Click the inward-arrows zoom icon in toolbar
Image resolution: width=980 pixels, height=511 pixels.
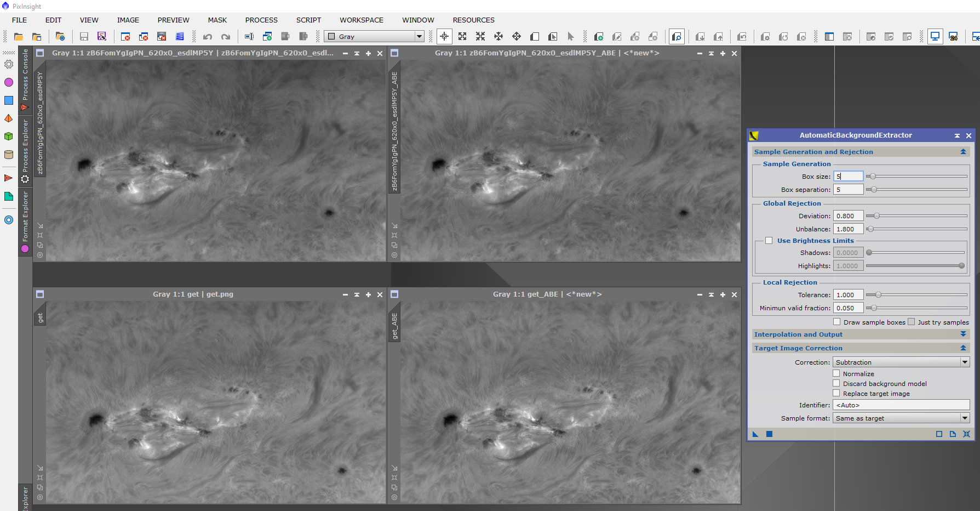click(x=480, y=37)
